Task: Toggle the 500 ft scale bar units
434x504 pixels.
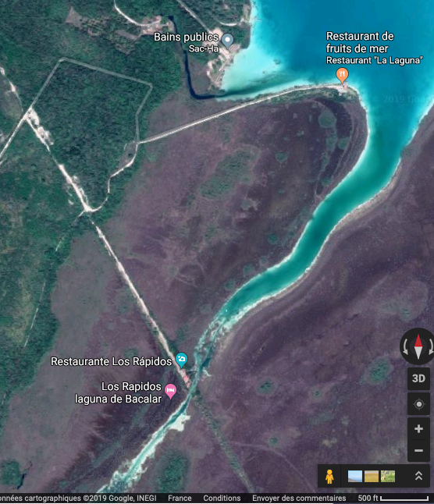Action: pyautogui.click(x=393, y=499)
